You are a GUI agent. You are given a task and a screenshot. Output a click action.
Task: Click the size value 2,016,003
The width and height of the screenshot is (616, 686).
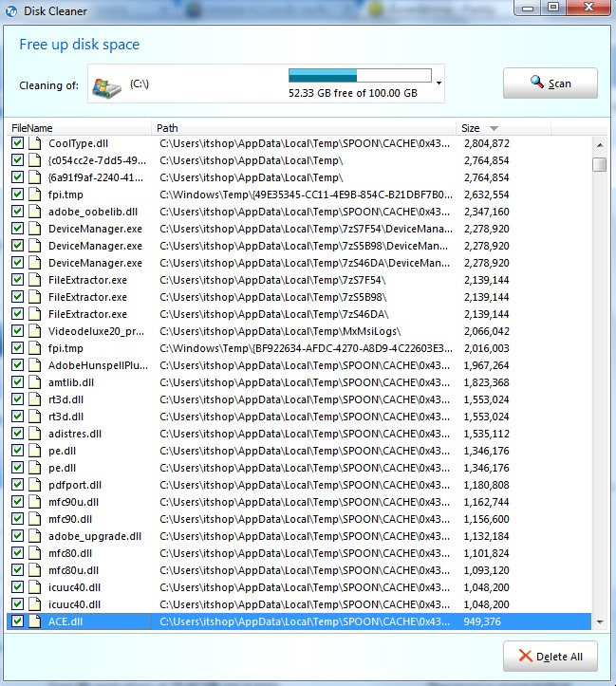pos(487,348)
